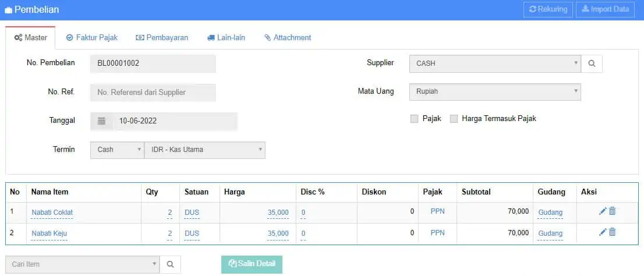Open the Mata Uang Rupiah dropdown
Image resolution: width=644 pixels, height=276 pixels.
[495, 91]
